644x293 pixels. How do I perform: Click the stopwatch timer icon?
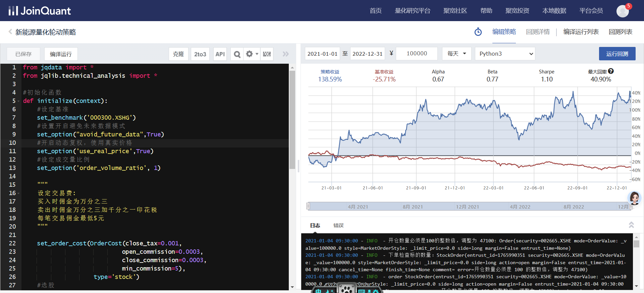pyautogui.click(x=478, y=32)
